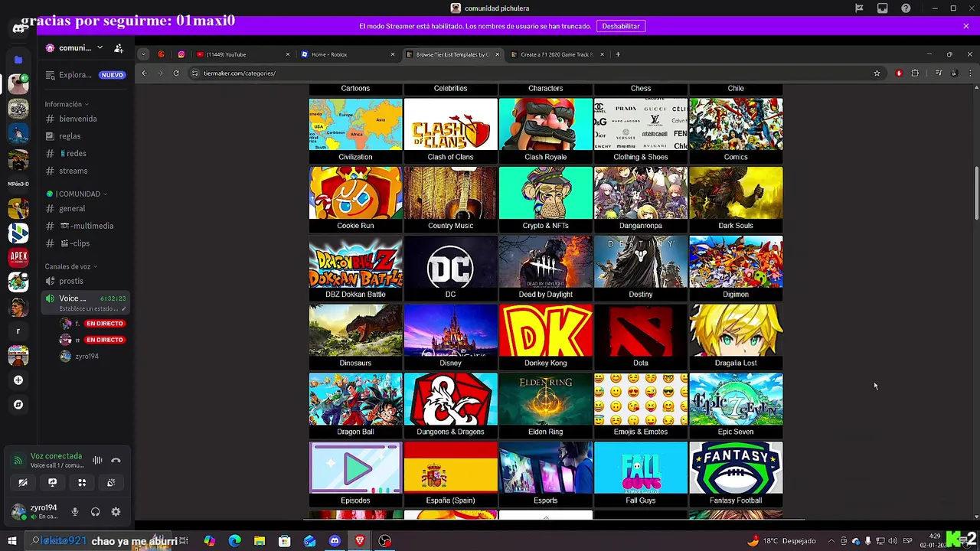Toggle noise suppression waveform icon
The height and width of the screenshot is (551, 980).
[x=97, y=461]
